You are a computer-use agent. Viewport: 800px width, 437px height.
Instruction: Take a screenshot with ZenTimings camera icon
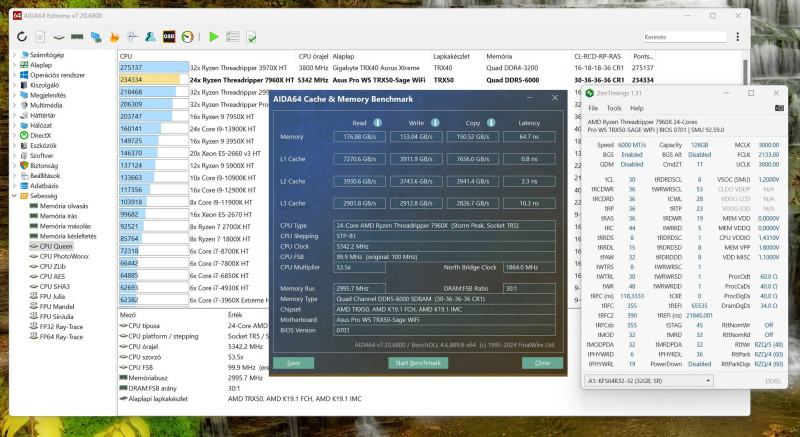[x=779, y=108]
